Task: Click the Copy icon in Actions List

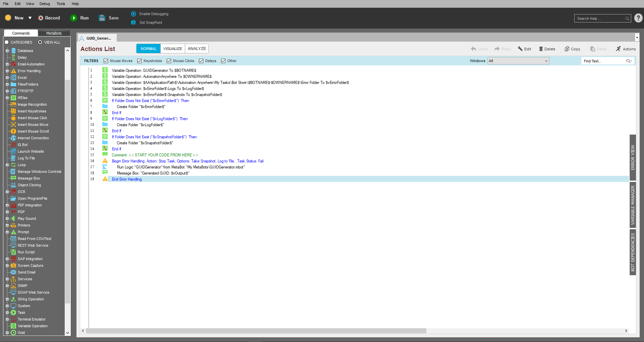Action: tap(567, 49)
